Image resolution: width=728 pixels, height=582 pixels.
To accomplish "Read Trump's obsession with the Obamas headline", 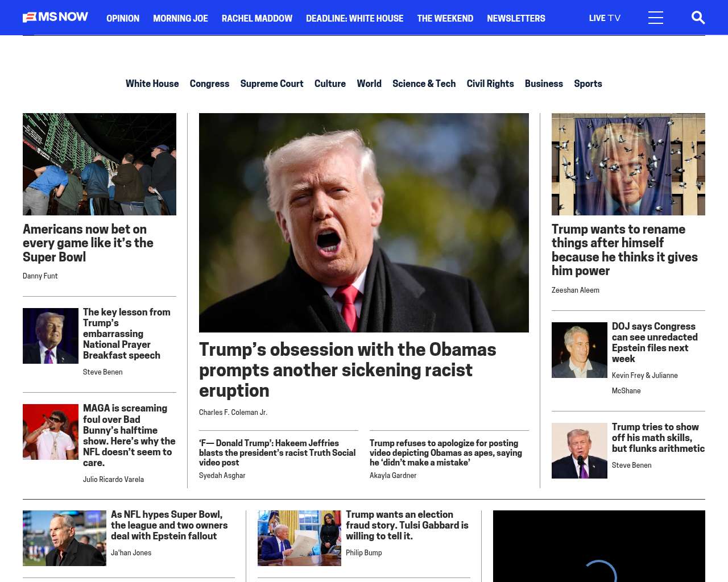I will click(x=347, y=369).
